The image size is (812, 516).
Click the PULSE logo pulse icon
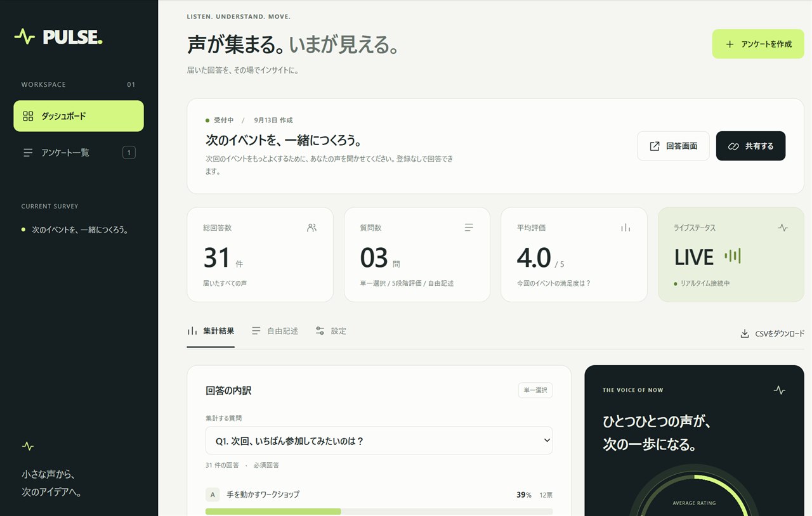click(24, 37)
